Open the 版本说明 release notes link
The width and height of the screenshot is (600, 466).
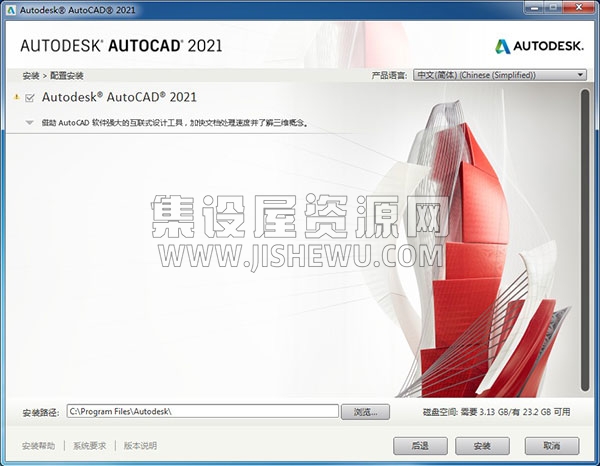[x=140, y=446]
